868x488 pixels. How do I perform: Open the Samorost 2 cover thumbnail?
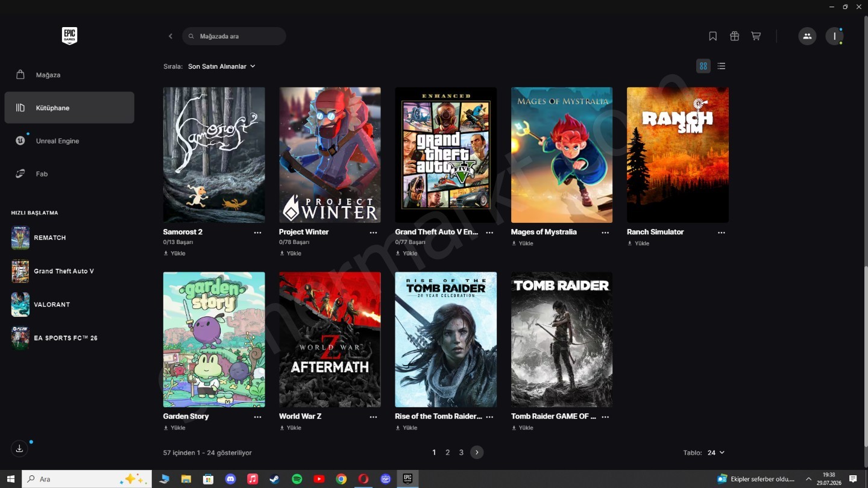click(x=214, y=155)
